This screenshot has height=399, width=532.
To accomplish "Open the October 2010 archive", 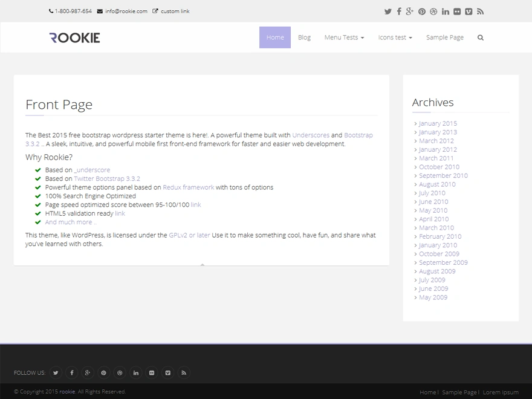I will pyautogui.click(x=439, y=167).
